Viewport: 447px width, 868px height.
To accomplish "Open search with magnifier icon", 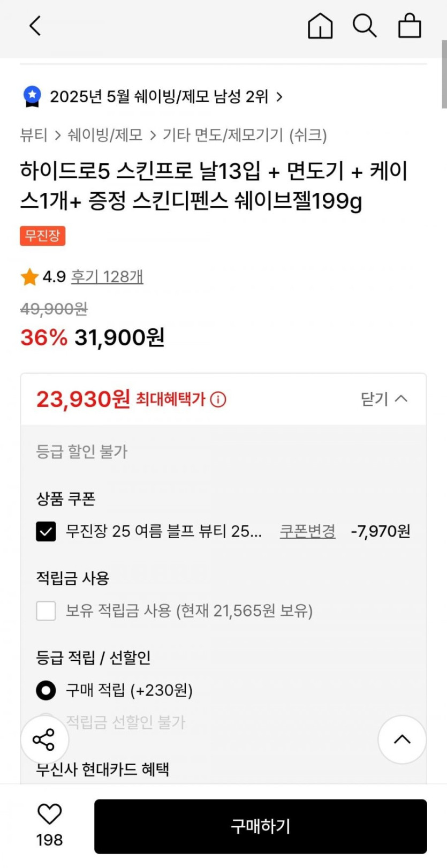I will 365,26.
